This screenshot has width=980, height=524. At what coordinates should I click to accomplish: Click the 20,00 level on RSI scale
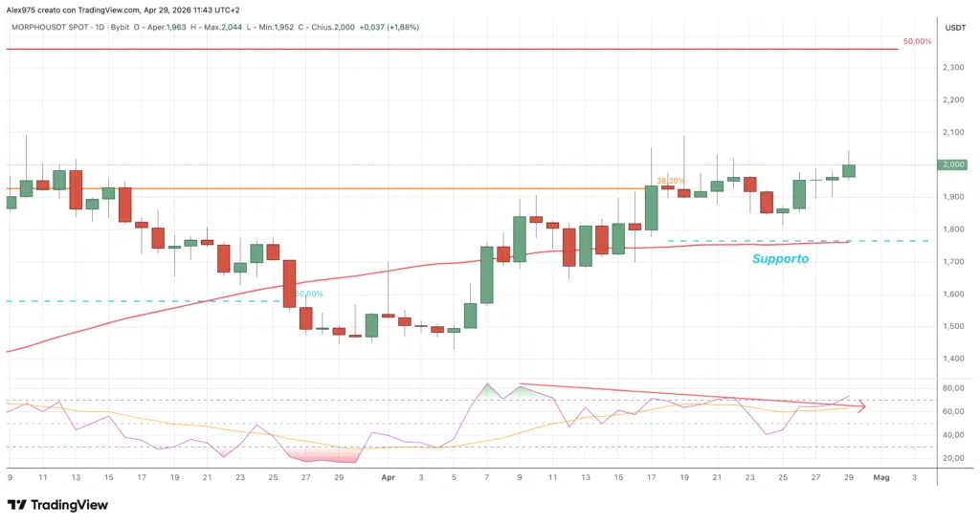[952, 458]
